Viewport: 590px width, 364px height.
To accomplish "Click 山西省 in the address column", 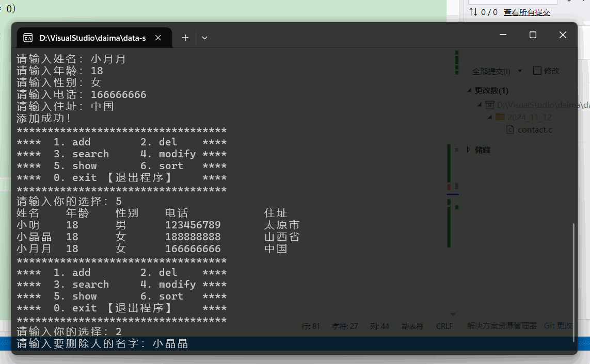I will point(282,237).
